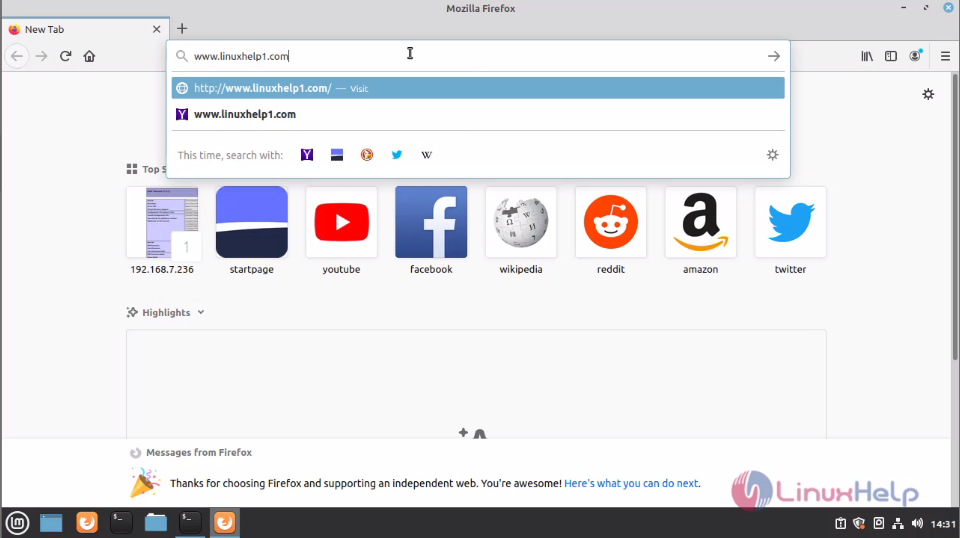Search this time with DuckDuckGo
The image size is (960, 538).
367,155
